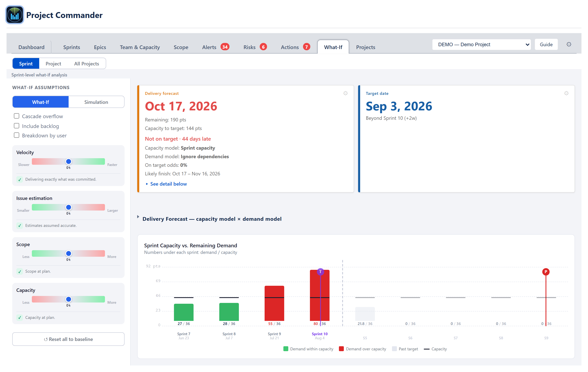588x372 pixels.
Task: Click the green check beside Estimates assumed accurate
Action: click(x=20, y=226)
